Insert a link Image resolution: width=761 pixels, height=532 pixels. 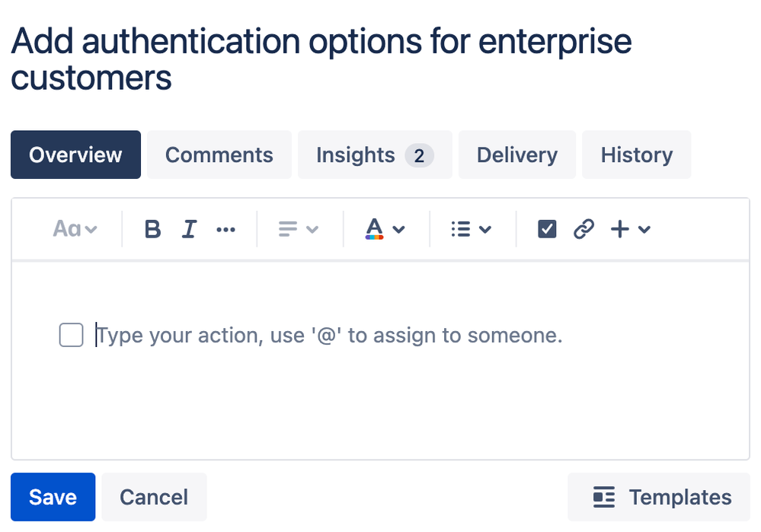click(x=584, y=228)
